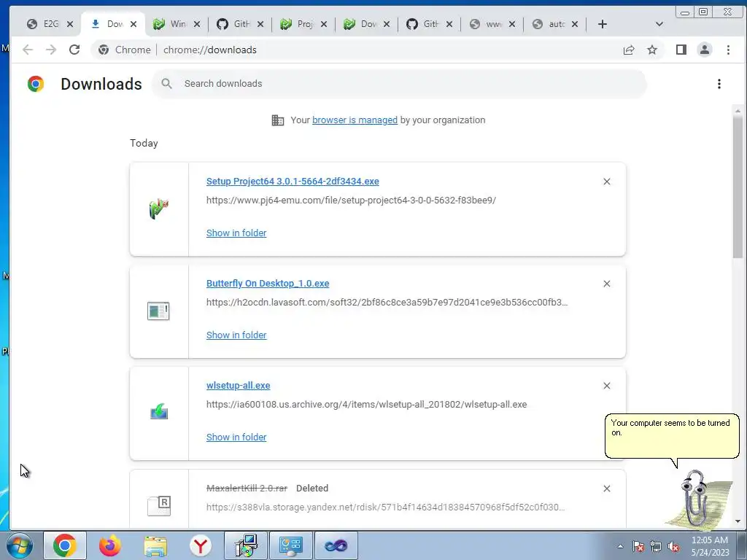Click the Action Center flag icon
This screenshot has height=560, width=747.
638,546
